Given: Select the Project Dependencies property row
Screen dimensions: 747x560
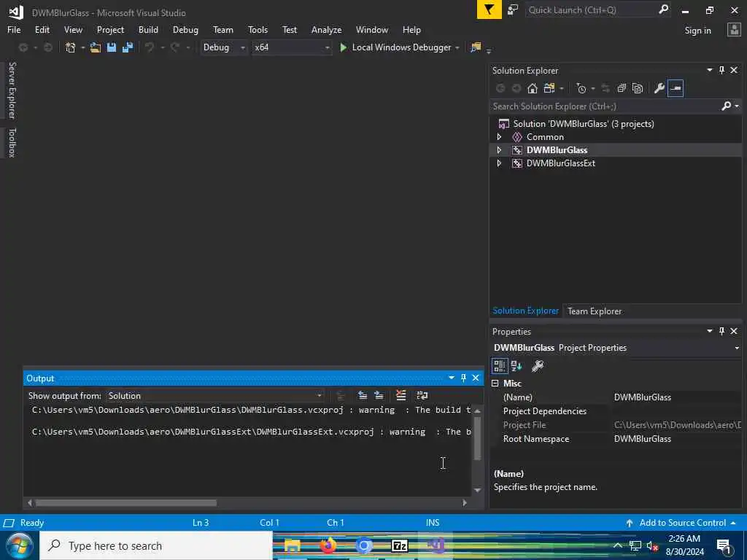Looking at the screenshot, I should click(616, 411).
